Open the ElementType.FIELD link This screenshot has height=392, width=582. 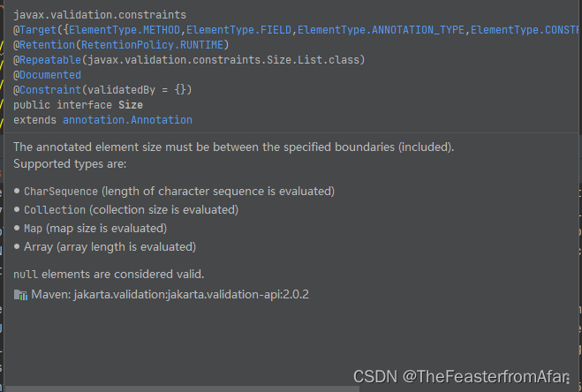(238, 30)
